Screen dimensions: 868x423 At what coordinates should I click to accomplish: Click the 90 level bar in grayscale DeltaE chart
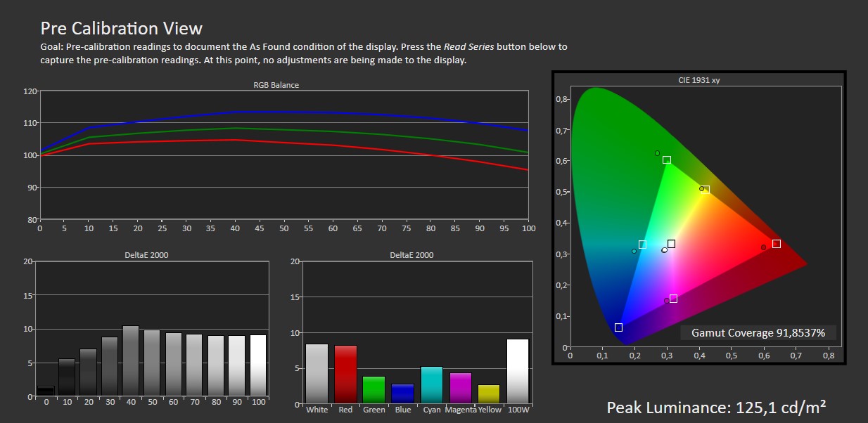click(237, 365)
